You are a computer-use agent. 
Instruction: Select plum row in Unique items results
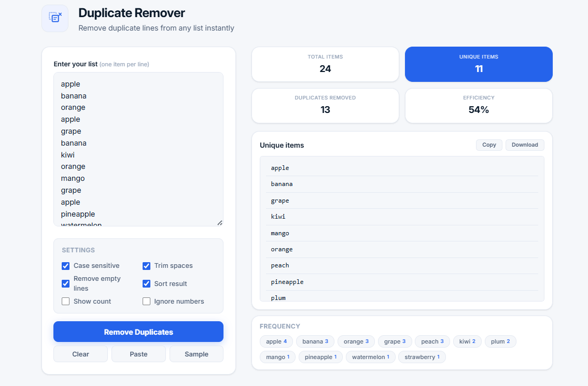point(402,296)
